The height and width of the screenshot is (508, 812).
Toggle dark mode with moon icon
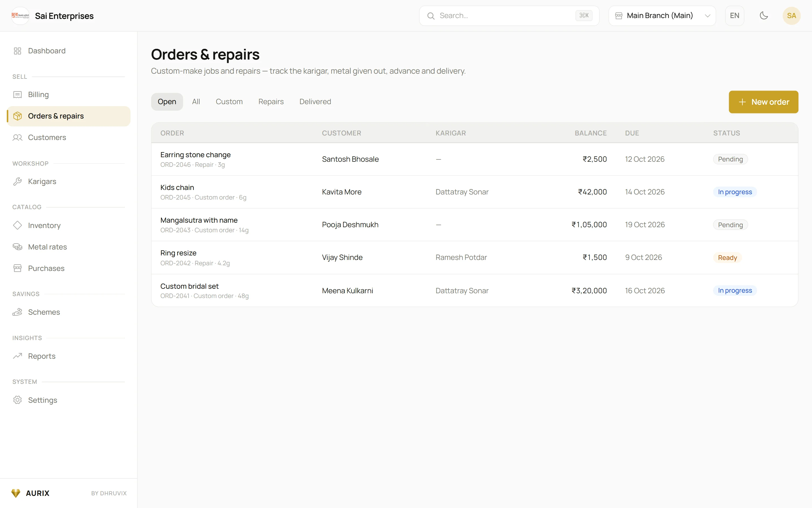coord(764,16)
